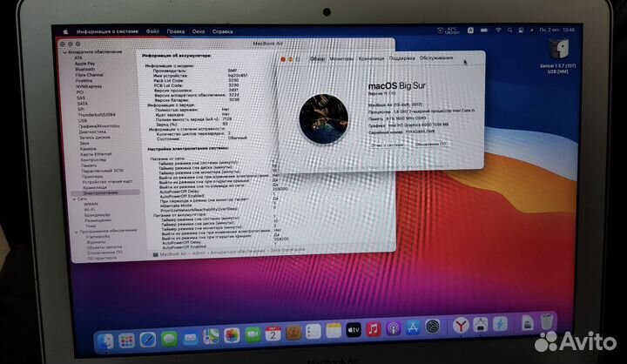This screenshot has width=627, height=364.
Task: Click the Отчет о системе button
Action: coord(387,145)
